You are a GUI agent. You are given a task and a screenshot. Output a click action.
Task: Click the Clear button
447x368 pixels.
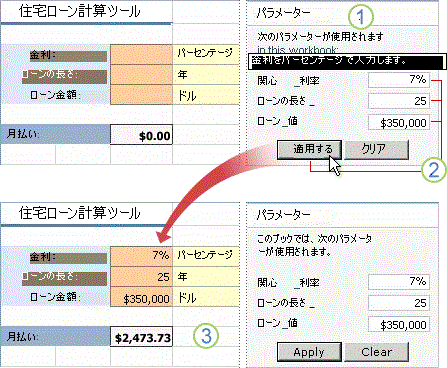coord(376,352)
